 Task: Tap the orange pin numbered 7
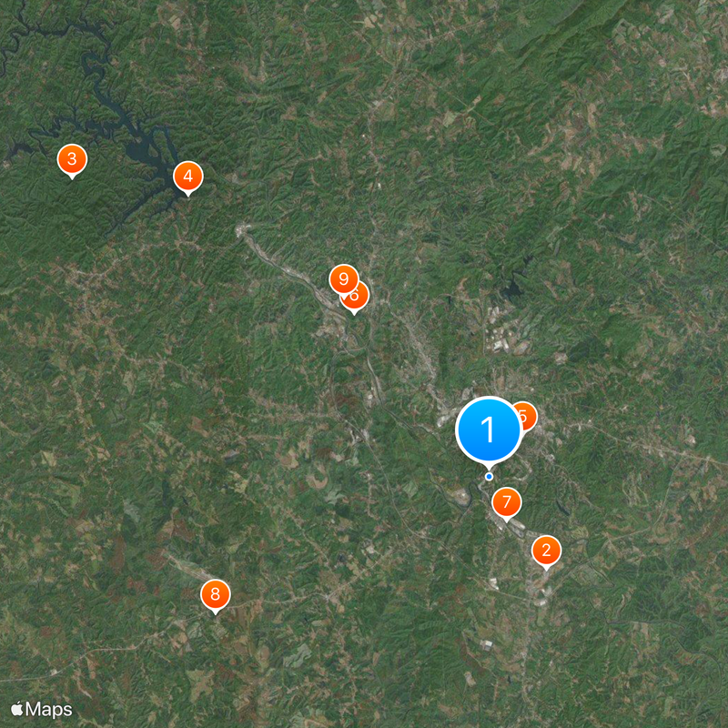point(507,502)
